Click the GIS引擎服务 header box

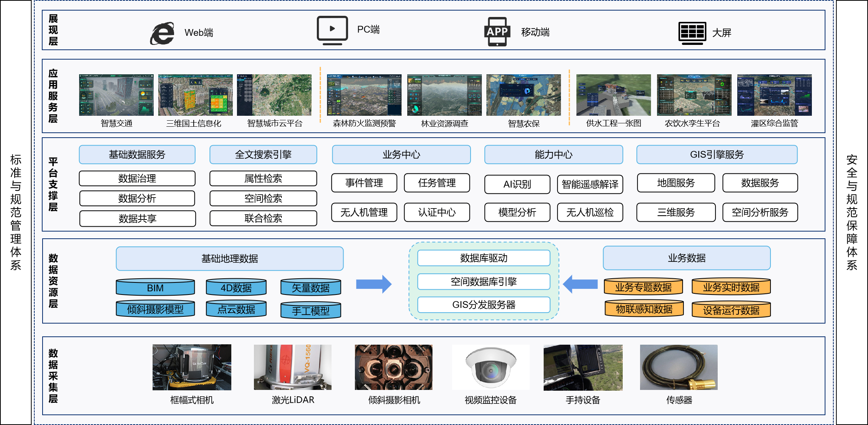click(717, 155)
